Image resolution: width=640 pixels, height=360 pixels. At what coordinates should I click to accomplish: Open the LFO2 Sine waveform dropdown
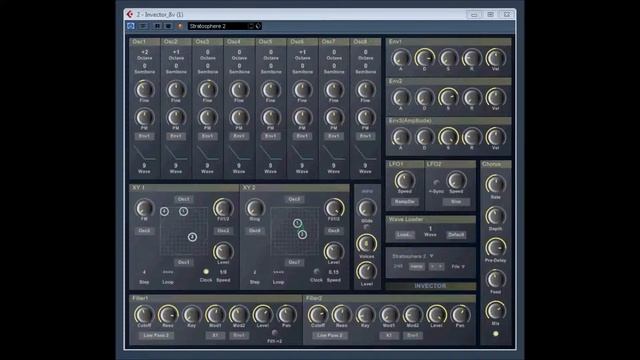(456, 202)
